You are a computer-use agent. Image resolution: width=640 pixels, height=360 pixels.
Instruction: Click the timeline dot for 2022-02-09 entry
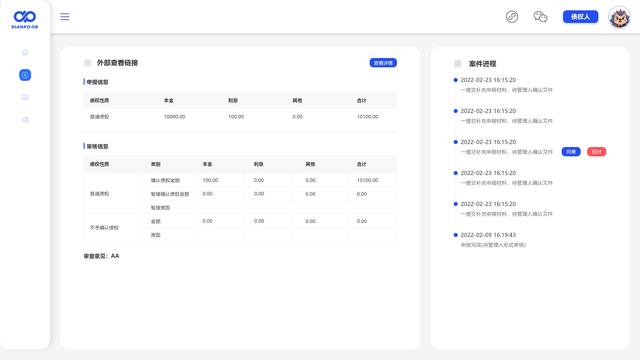(456, 235)
